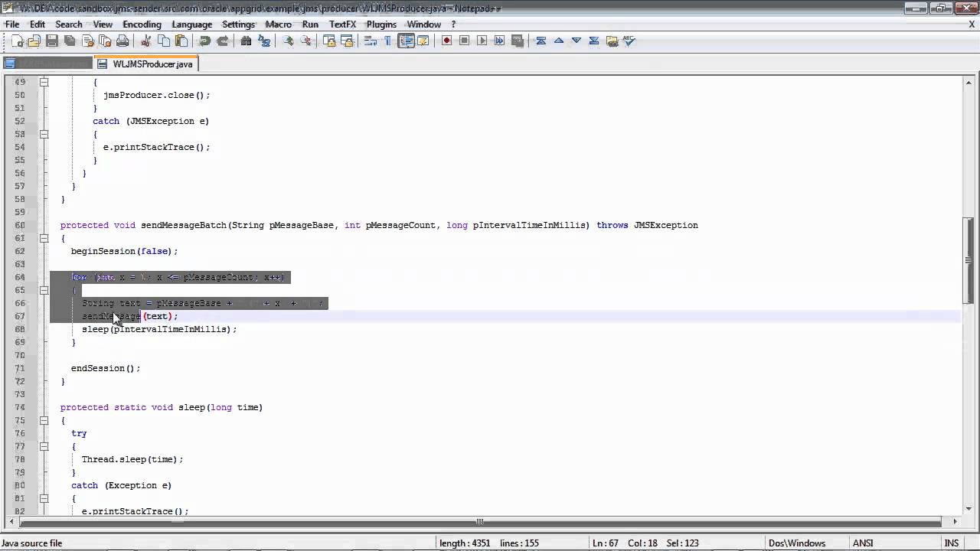
Task: Zoom in using the toolbar icon
Action: pyautogui.click(x=288, y=41)
